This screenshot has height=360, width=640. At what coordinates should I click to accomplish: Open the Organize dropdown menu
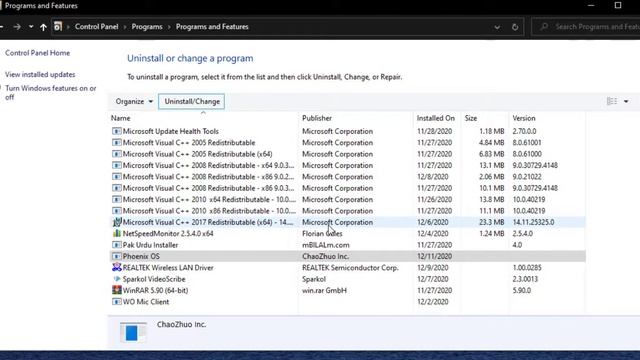134,102
